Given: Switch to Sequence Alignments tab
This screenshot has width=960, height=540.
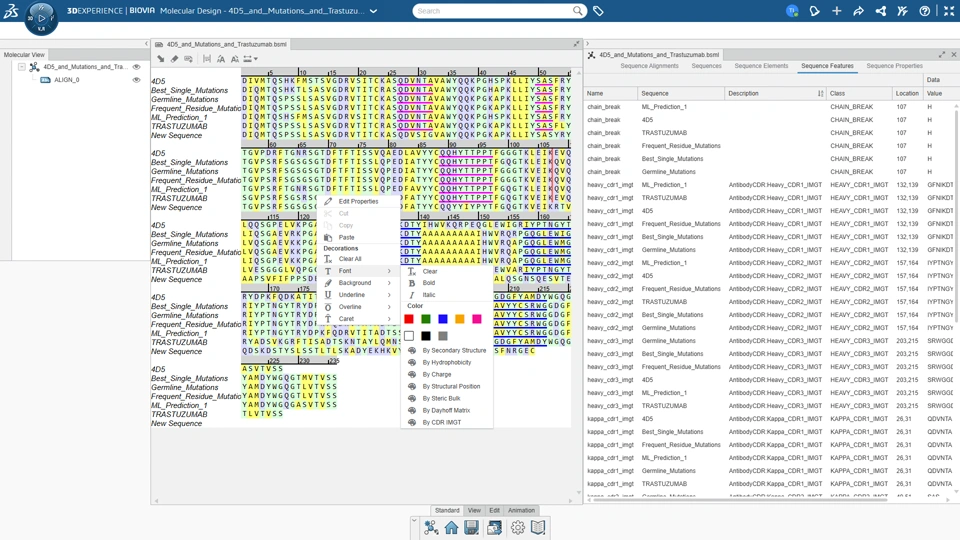Looking at the screenshot, I should [x=649, y=66].
